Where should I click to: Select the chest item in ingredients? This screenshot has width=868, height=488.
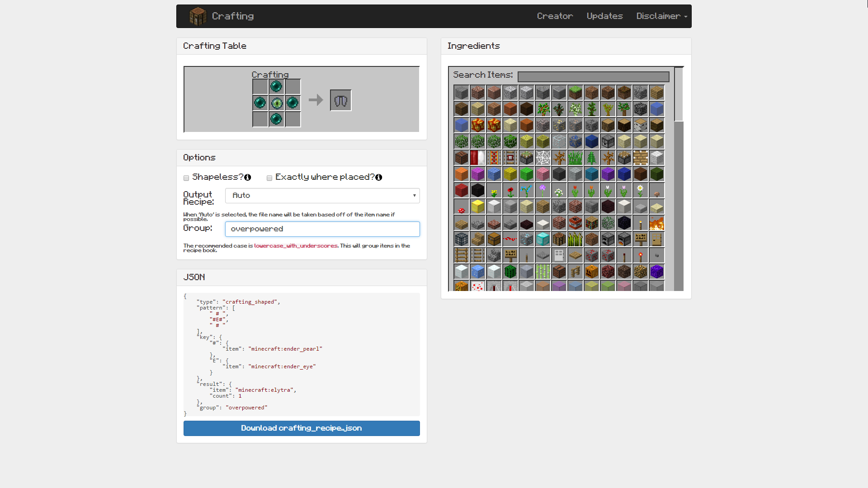point(494,239)
